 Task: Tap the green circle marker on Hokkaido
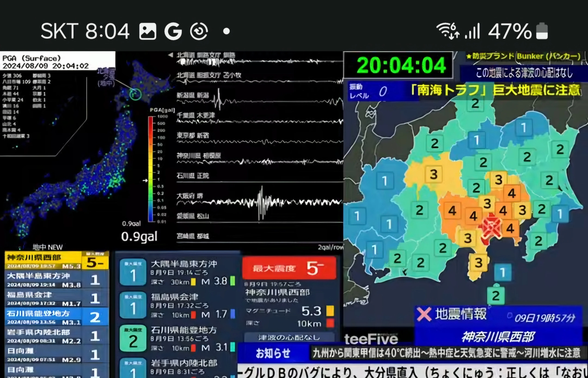136,94
